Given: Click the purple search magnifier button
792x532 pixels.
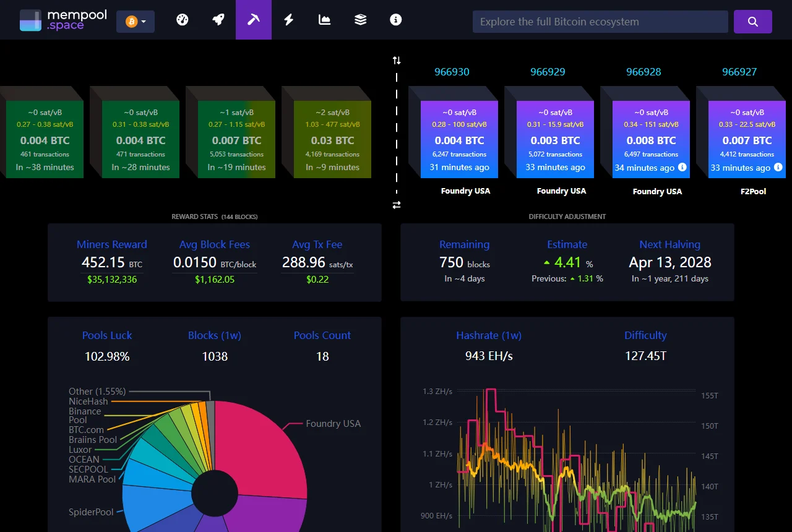Looking at the screenshot, I should 753,22.
